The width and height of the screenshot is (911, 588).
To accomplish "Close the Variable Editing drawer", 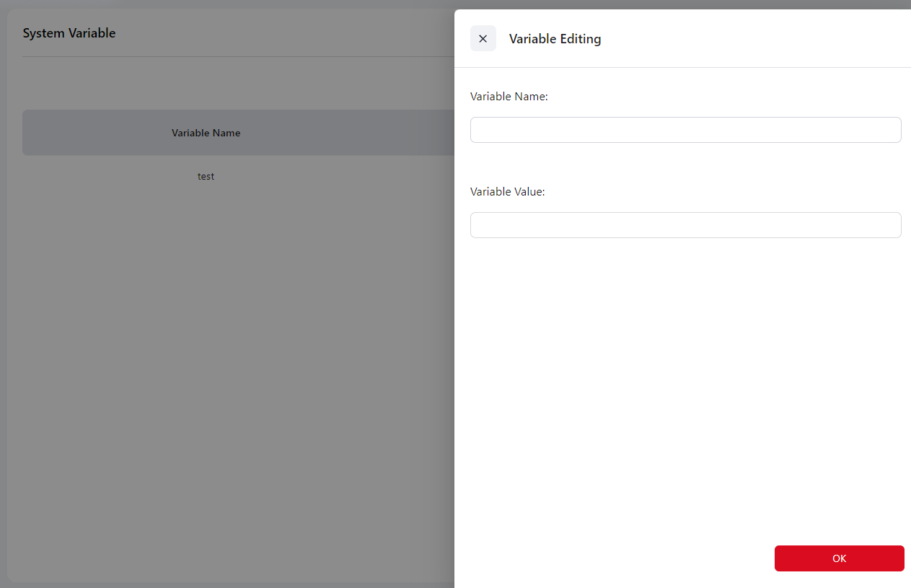I will (483, 38).
